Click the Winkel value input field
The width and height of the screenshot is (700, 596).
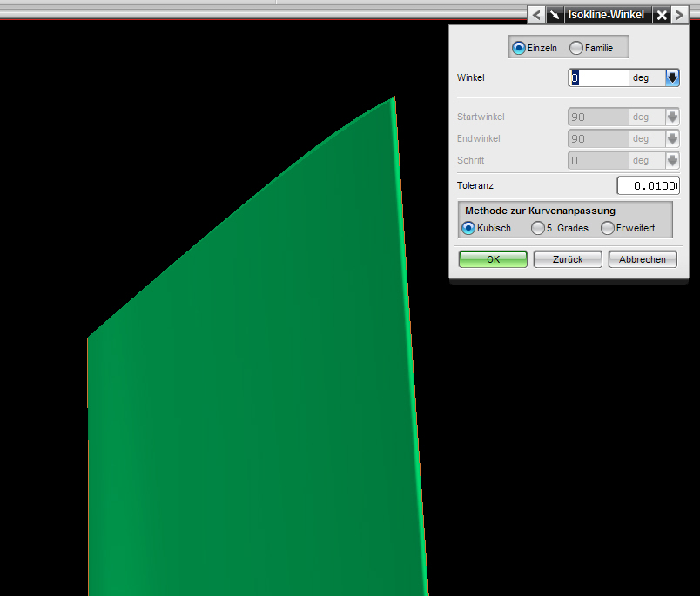599,78
